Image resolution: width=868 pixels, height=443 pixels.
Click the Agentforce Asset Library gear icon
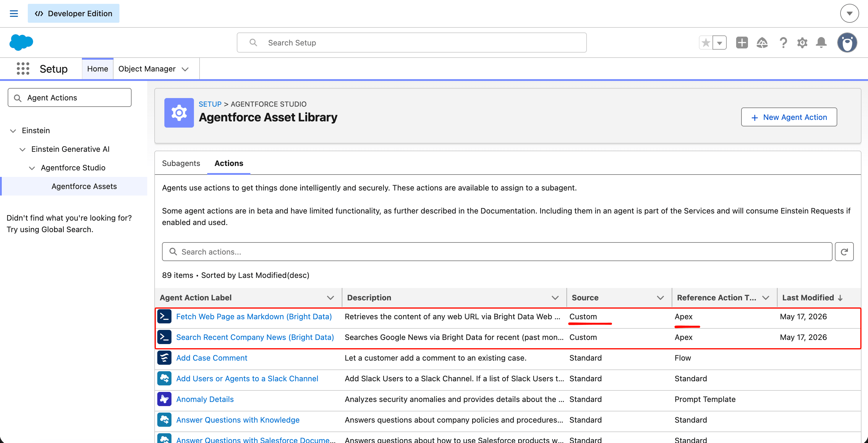179,113
